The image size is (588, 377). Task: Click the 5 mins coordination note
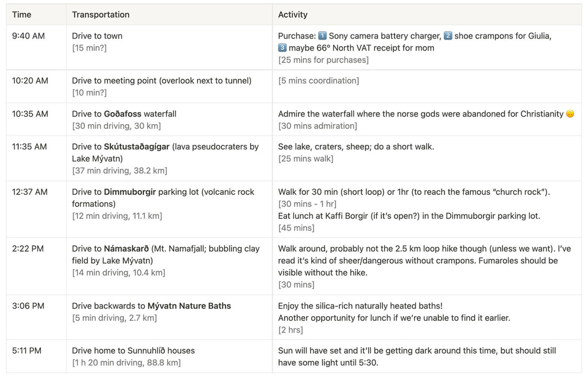[x=319, y=81]
